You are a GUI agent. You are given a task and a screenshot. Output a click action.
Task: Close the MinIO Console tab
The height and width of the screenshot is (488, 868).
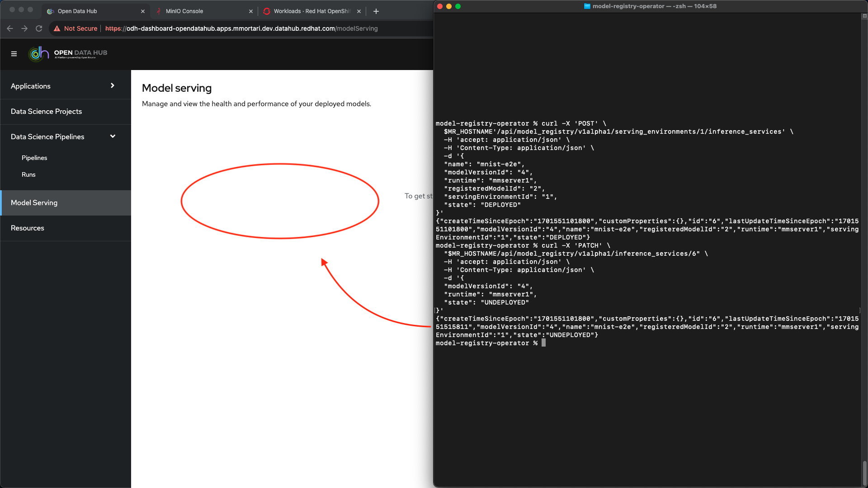point(251,11)
